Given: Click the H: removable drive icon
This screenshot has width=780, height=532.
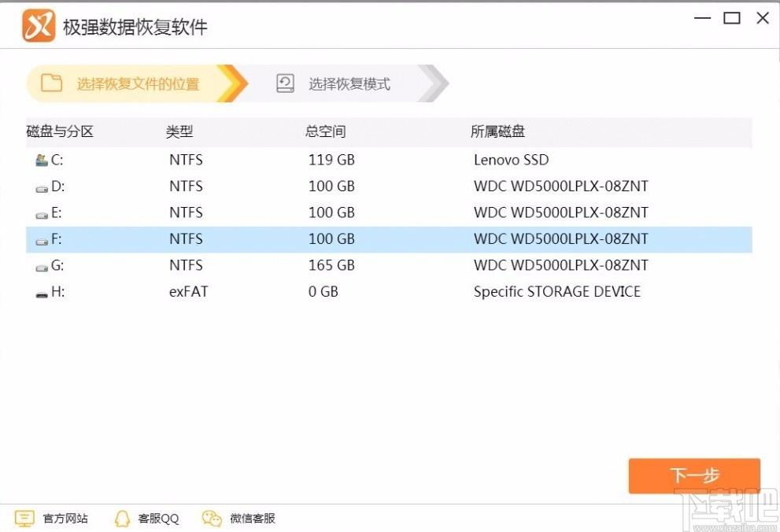Looking at the screenshot, I should point(42,294).
